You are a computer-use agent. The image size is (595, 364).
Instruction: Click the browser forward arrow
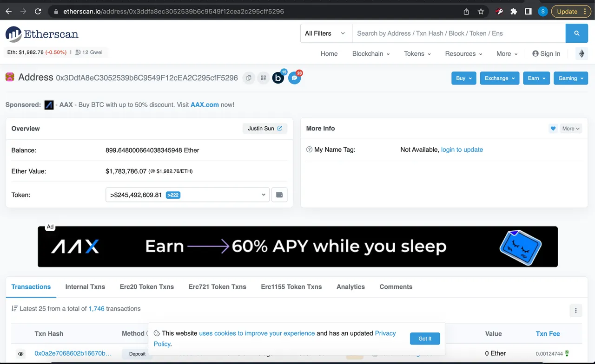point(23,12)
